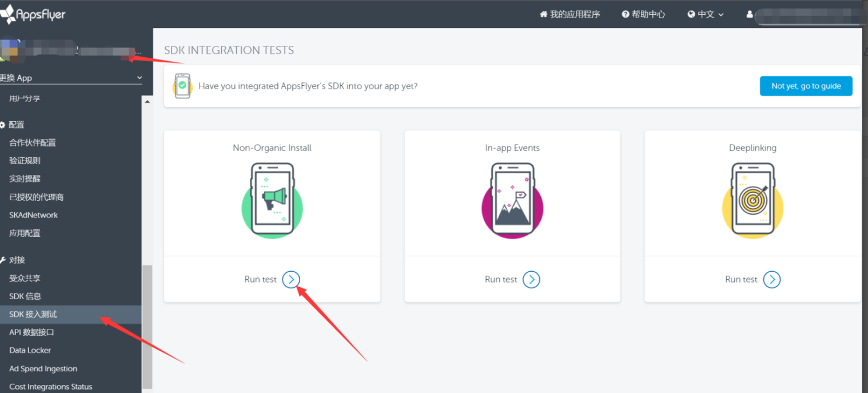Open 受众共享 menu item
The height and width of the screenshot is (393, 868).
click(25, 278)
